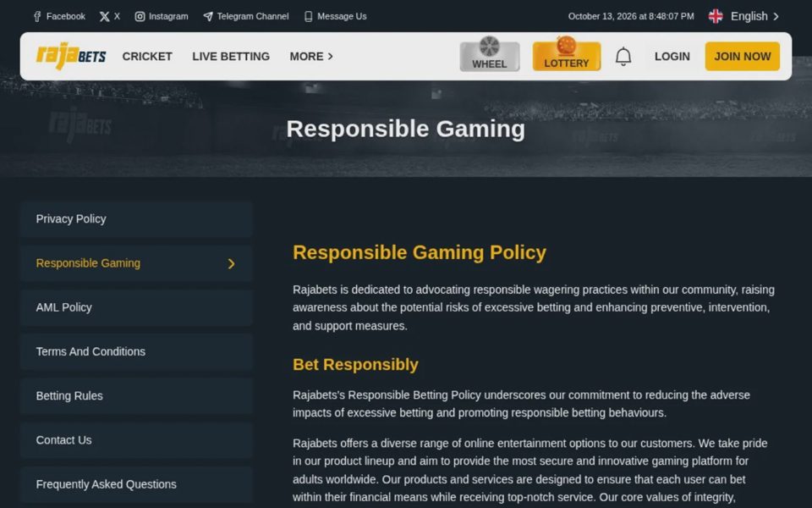Open the Facebook text link
Image resolution: width=812 pixels, height=508 pixels.
[x=66, y=17]
